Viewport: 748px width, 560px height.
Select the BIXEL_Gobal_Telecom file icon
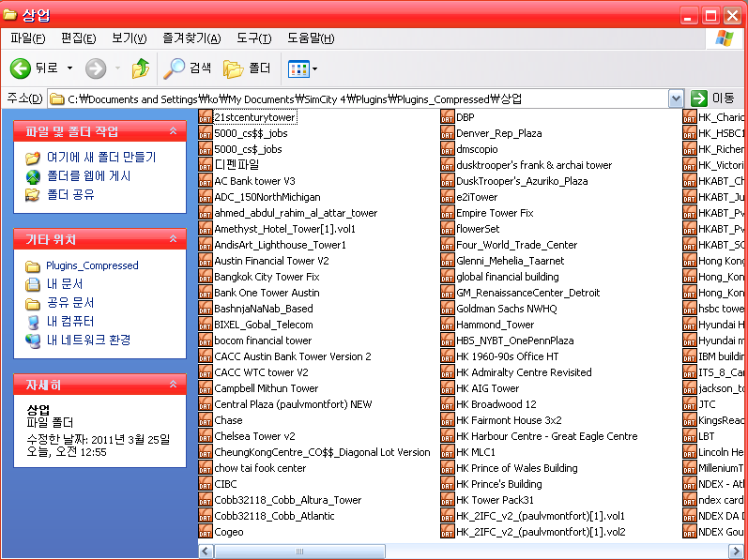(206, 325)
